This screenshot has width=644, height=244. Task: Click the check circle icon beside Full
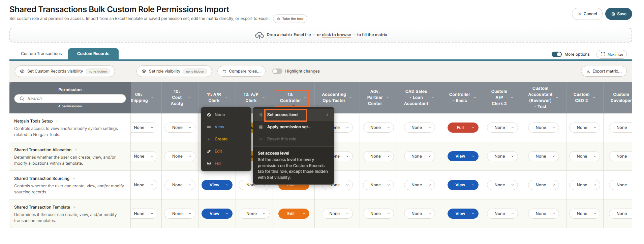click(209, 163)
